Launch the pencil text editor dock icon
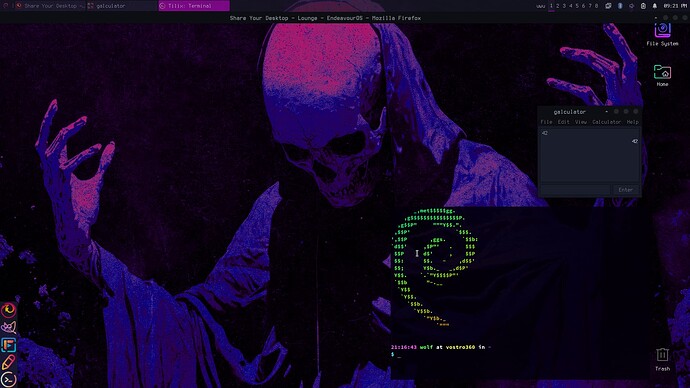The height and width of the screenshot is (388, 690). [8, 362]
